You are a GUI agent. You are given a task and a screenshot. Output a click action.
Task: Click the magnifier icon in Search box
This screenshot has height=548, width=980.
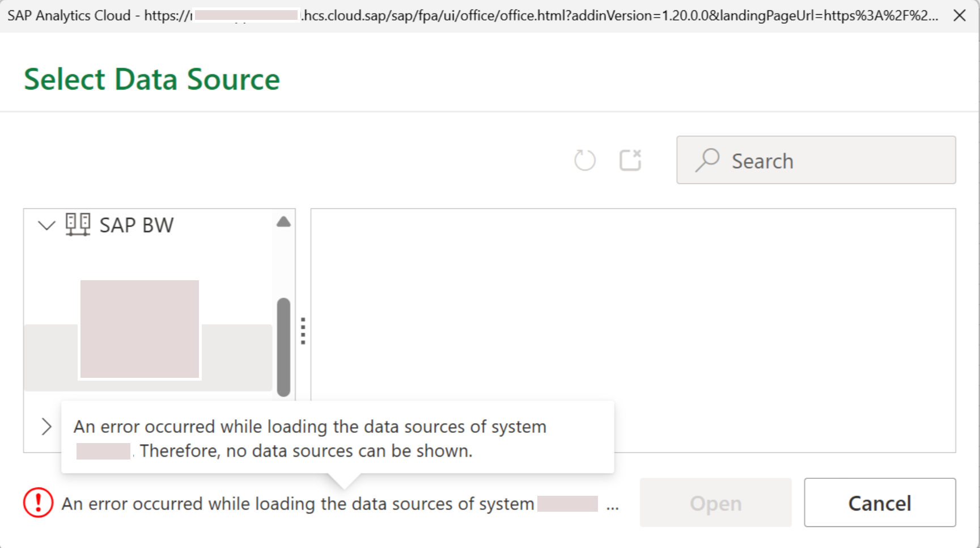coord(707,160)
